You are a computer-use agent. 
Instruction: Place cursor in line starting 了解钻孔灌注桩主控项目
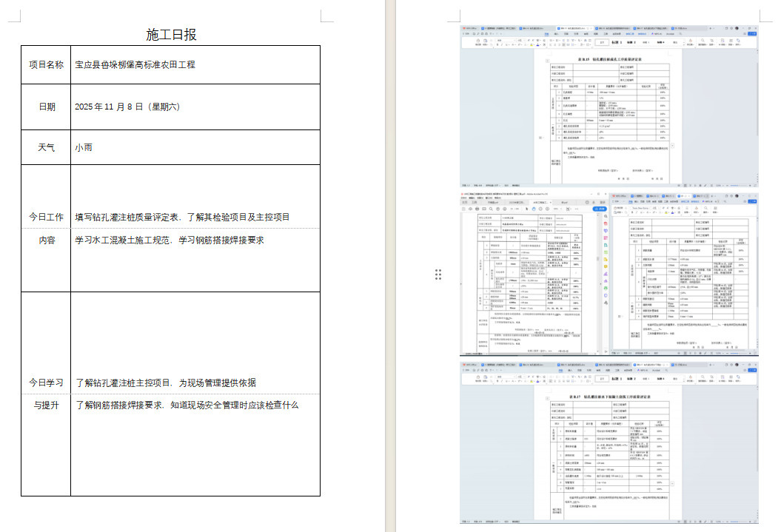pos(165,383)
